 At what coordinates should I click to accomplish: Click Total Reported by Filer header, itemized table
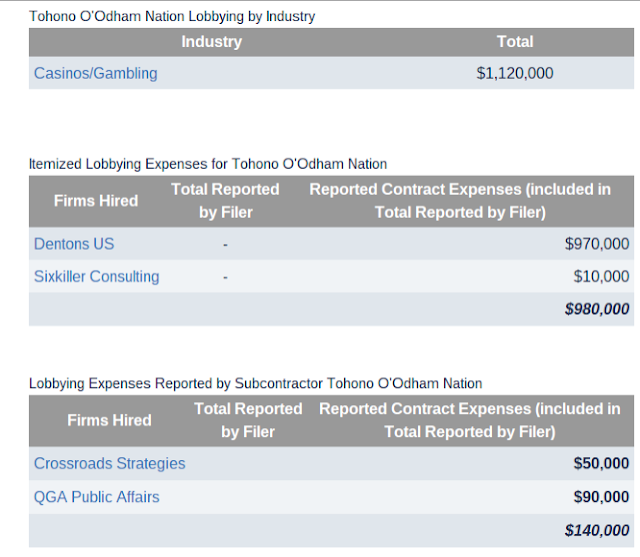[225, 201]
